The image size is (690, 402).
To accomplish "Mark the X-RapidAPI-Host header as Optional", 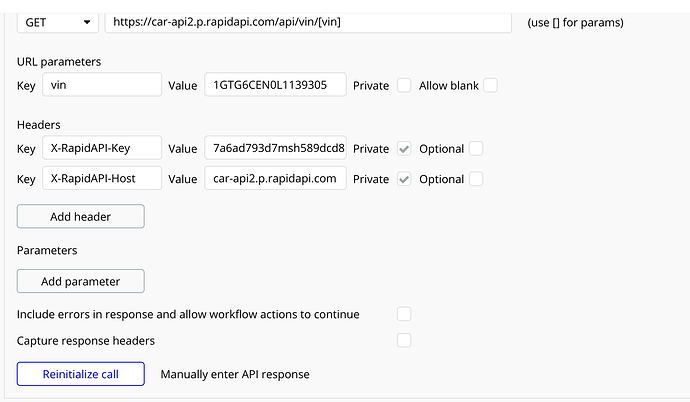I will click(x=476, y=179).
